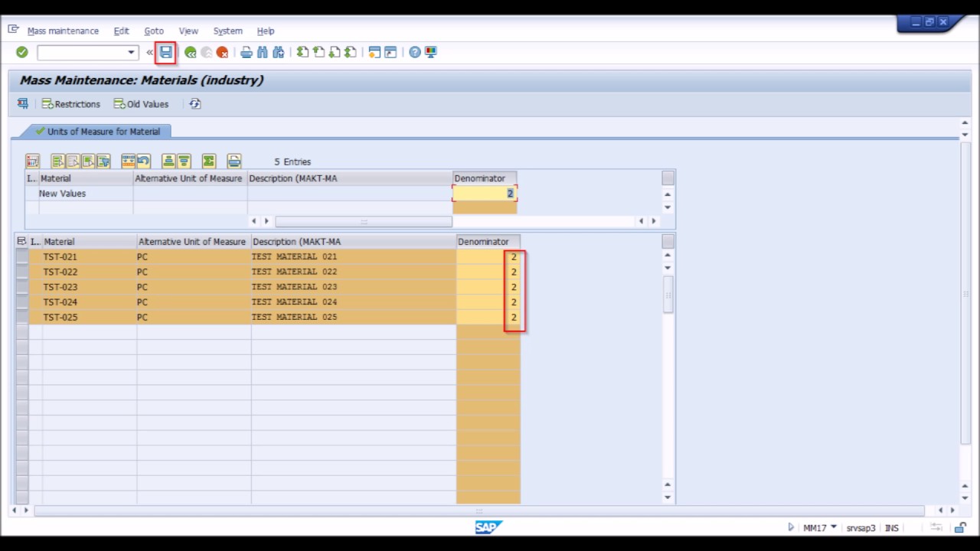Click the Sort Ascending icon
This screenshot has width=980, height=551.
(x=168, y=161)
